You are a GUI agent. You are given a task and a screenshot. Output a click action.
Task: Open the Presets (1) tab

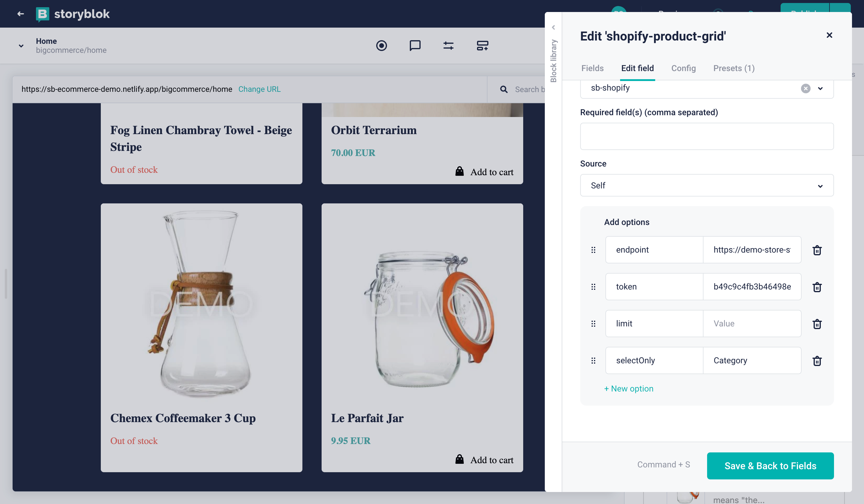733,68
